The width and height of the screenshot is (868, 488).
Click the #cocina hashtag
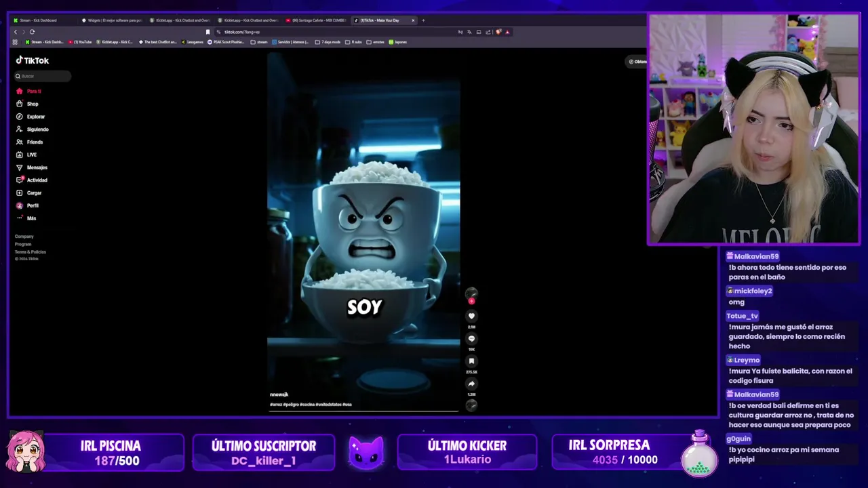click(x=307, y=405)
